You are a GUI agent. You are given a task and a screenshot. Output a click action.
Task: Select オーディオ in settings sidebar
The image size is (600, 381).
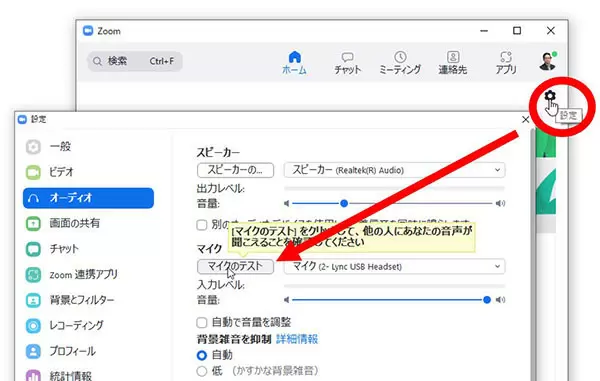88,198
